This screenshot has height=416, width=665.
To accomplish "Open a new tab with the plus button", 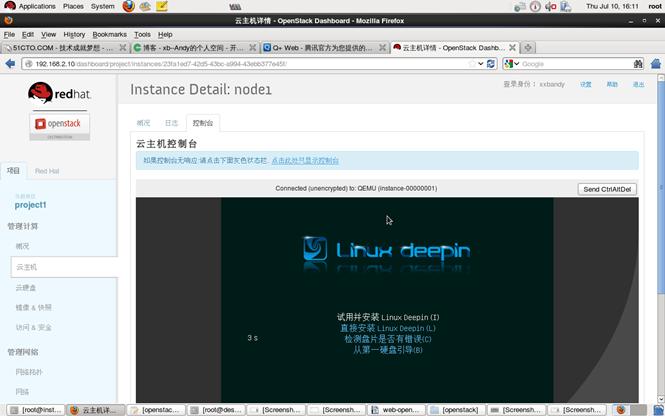I will click(x=528, y=48).
